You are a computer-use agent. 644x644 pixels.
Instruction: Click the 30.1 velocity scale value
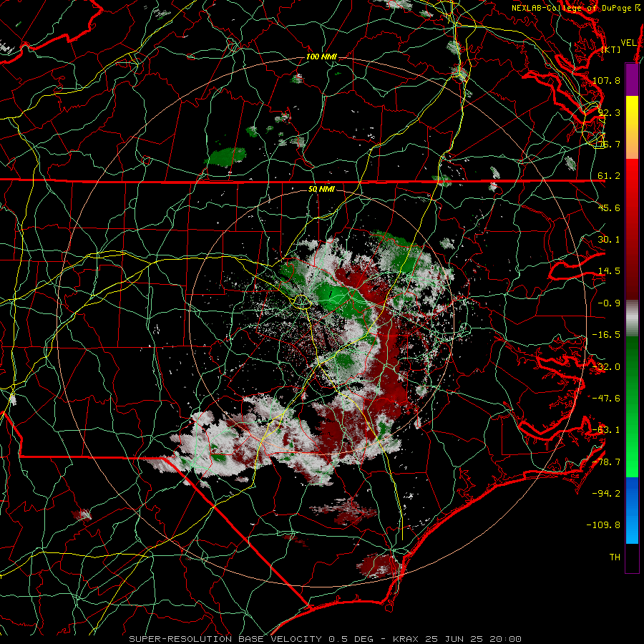coord(609,240)
